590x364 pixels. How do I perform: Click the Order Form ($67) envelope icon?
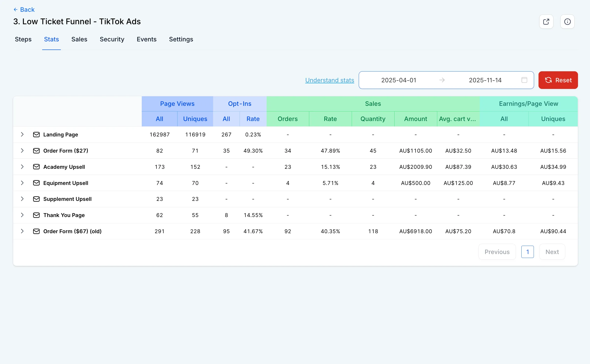pyautogui.click(x=36, y=231)
